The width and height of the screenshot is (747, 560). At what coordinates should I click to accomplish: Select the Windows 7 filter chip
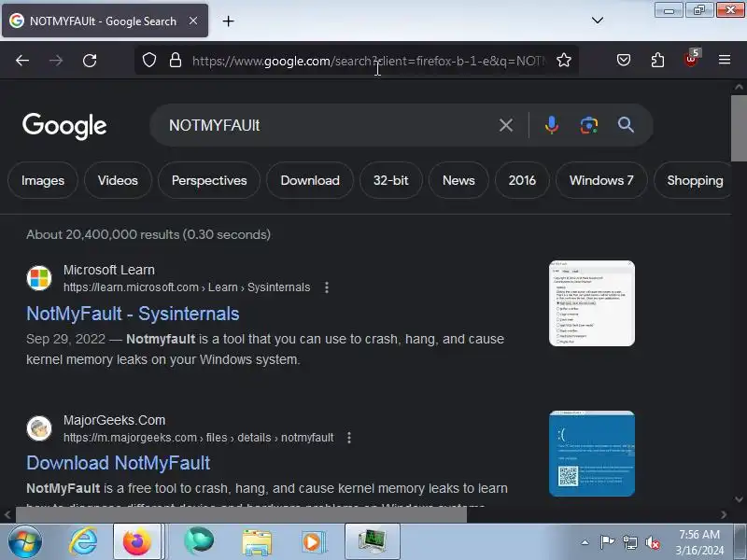601,180
